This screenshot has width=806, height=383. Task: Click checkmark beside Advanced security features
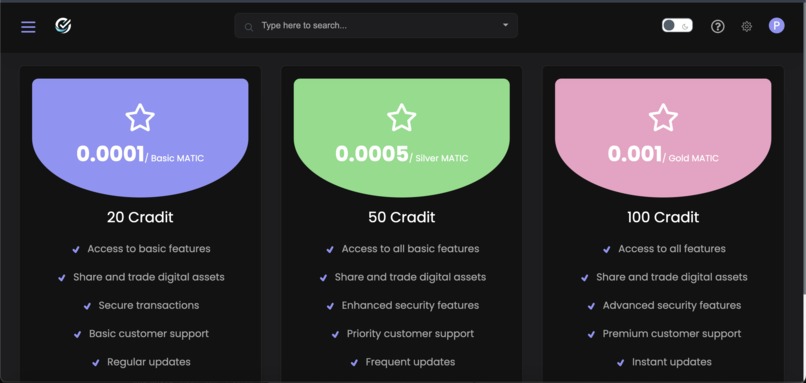[x=592, y=306]
